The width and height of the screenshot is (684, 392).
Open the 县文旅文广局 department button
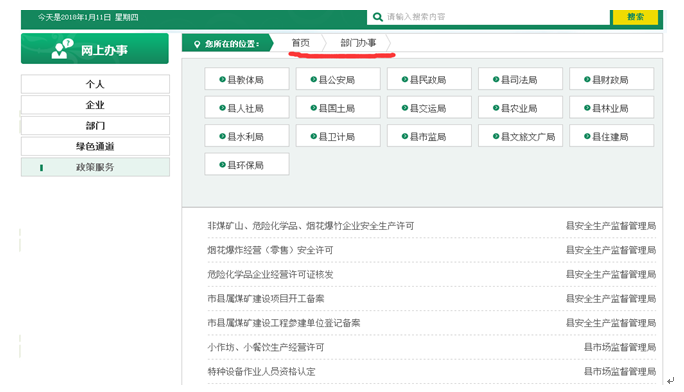coord(520,136)
